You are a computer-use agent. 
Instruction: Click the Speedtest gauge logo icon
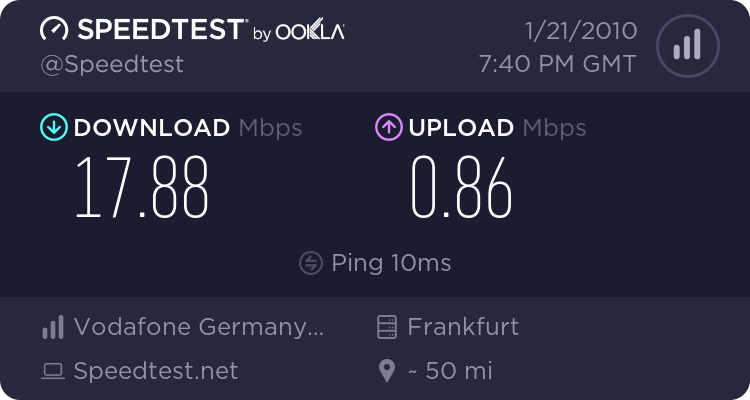point(55,30)
